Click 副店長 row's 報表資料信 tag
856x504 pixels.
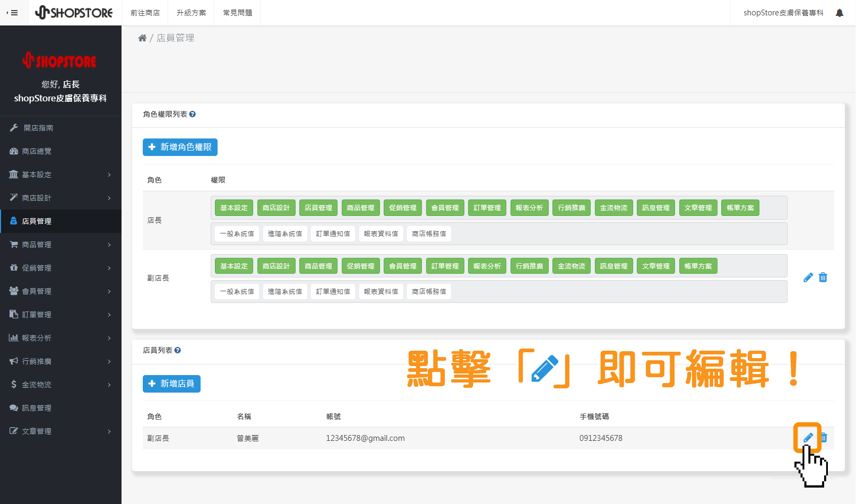(x=381, y=291)
